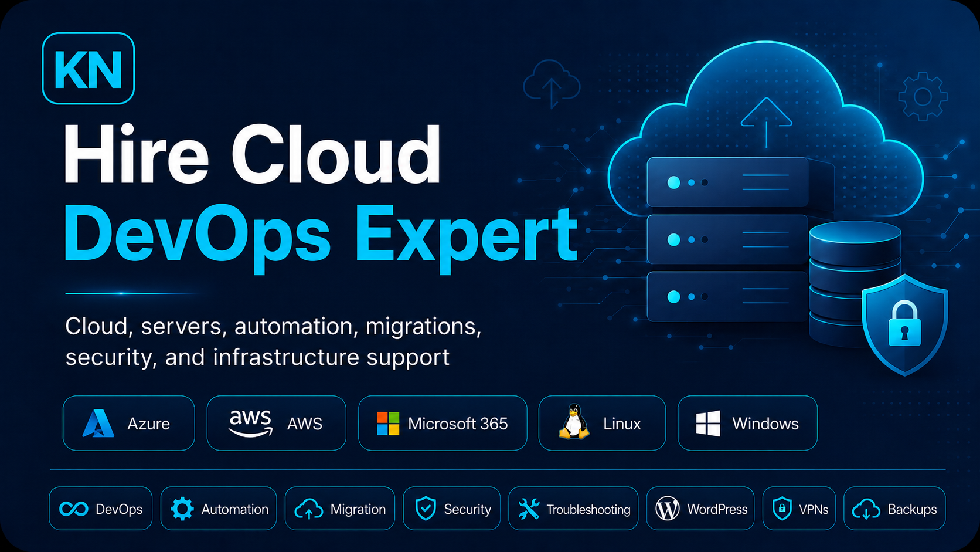Select the Microsoft 365 label
This screenshot has height=552, width=980.
pyautogui.click(x=458, y=424)
